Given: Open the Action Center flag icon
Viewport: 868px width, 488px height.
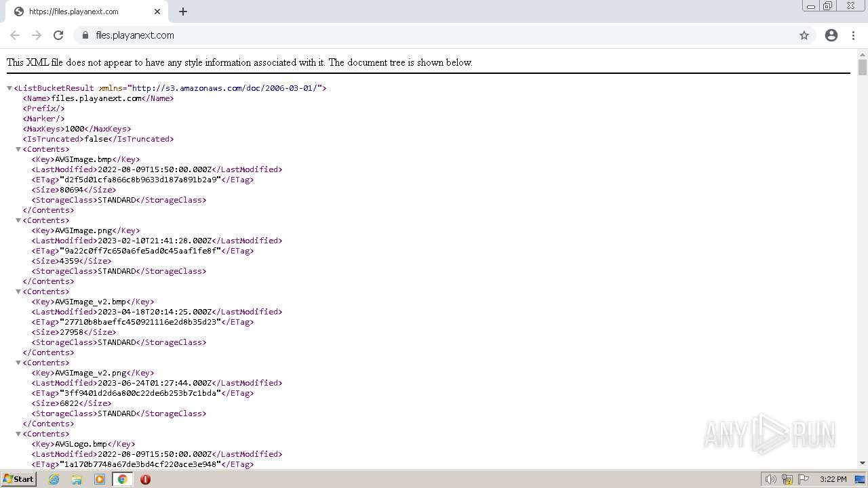Looking at the screenshot, I should [804, 479].
